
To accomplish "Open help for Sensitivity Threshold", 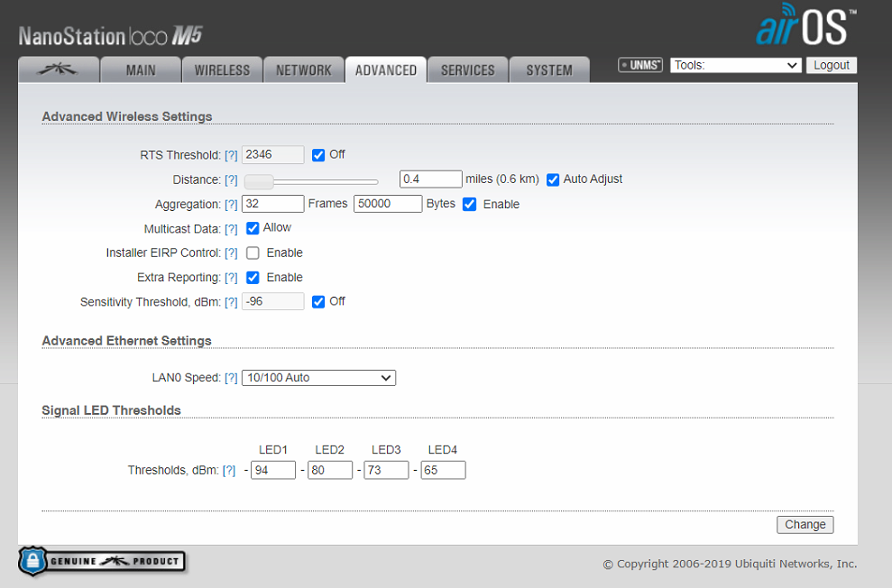I will [231, 302].
